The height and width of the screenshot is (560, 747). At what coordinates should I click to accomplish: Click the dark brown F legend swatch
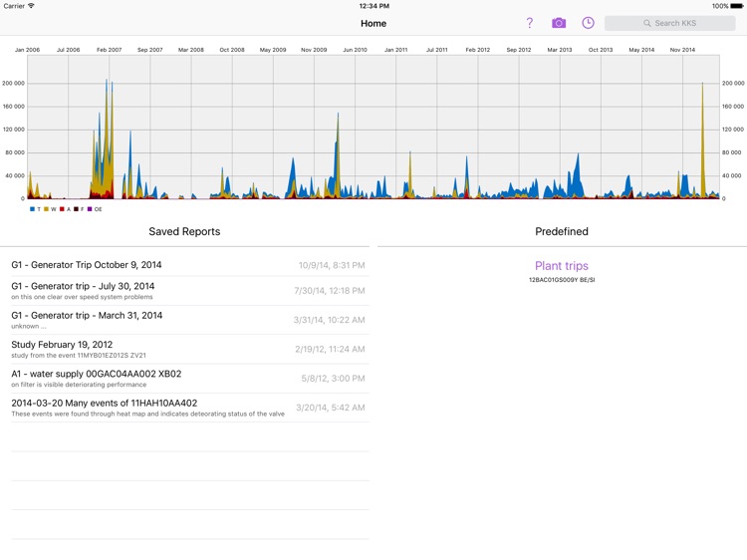point(76,209)
